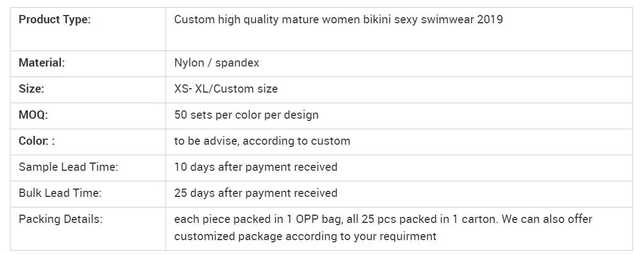Click the 10 days after payment text
The height and width of the screenshot is (254, 644).
coord(256,167)
